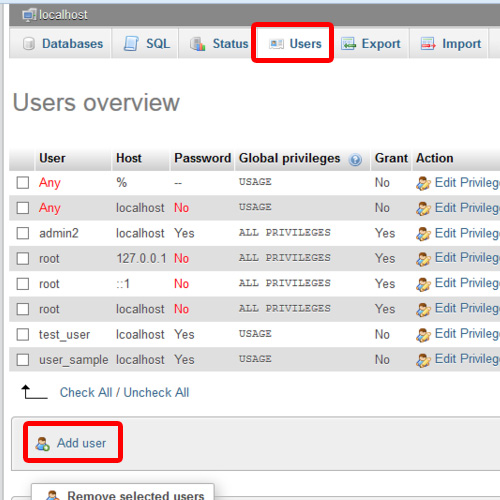Viewport: 500px width, 500px height.
Task: Select the user_sample checkbox
Action: (x=23, y=360)
